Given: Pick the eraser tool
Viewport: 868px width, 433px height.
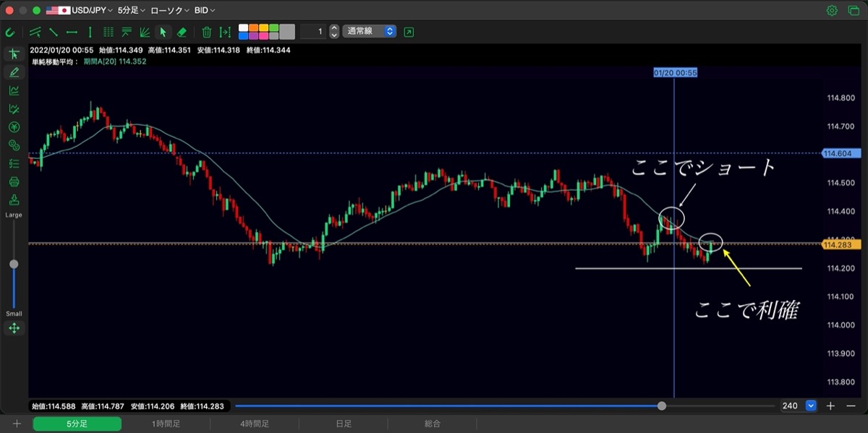Looking at the screenshot, I should tap(182, 32).
